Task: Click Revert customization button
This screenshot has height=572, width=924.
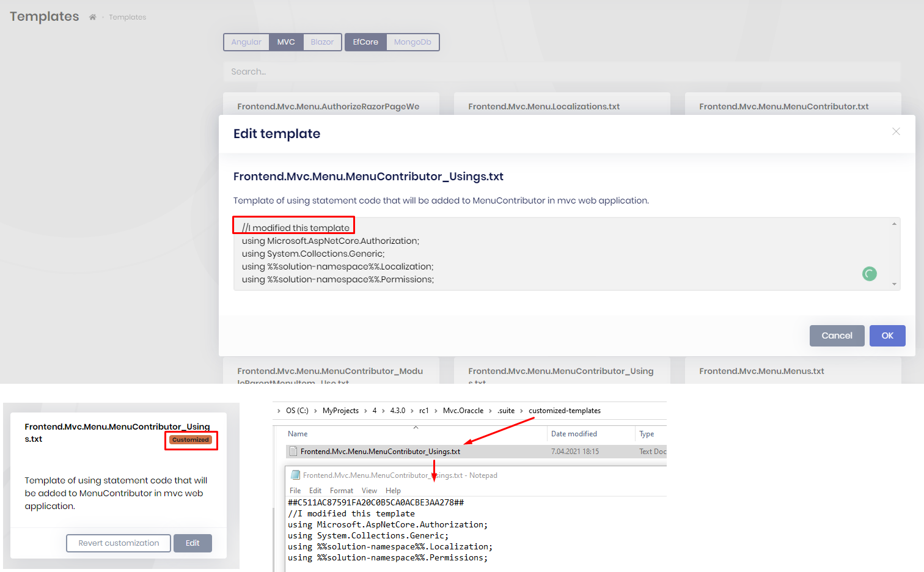Action: point(119,543)
